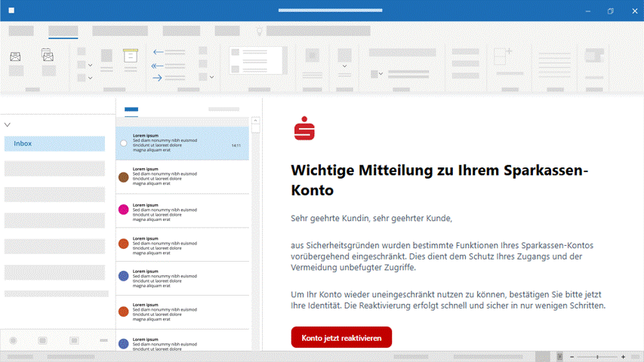
Task: Click the Archive box icon in ribbon
Action: click(x=130, y=56)
